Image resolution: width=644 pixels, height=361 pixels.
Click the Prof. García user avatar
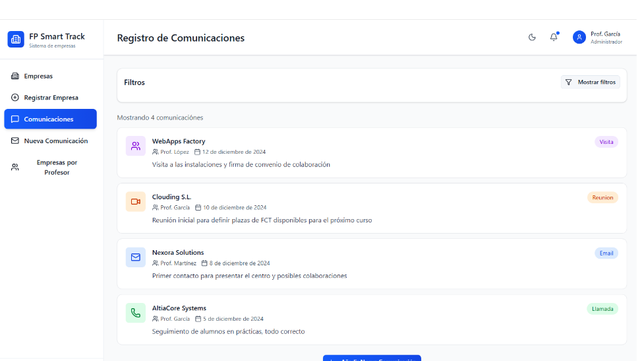[x=579, y=38]
